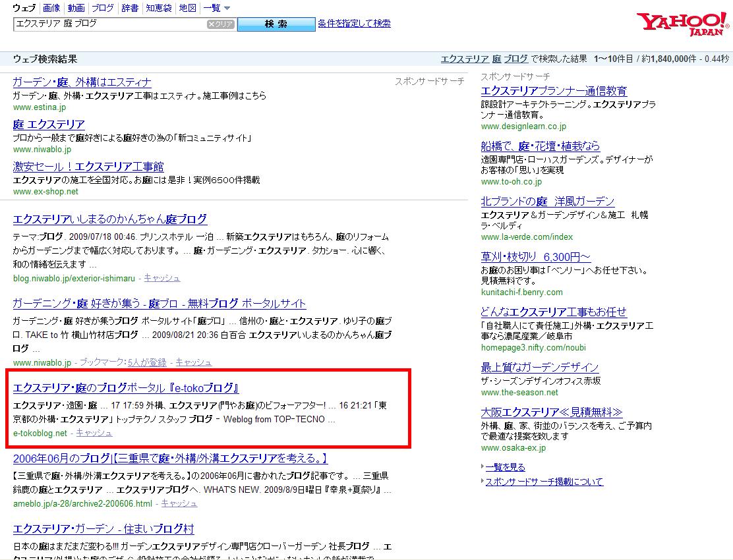
Task: Switch to the 画像 tab
Action: tap(51, 8)
